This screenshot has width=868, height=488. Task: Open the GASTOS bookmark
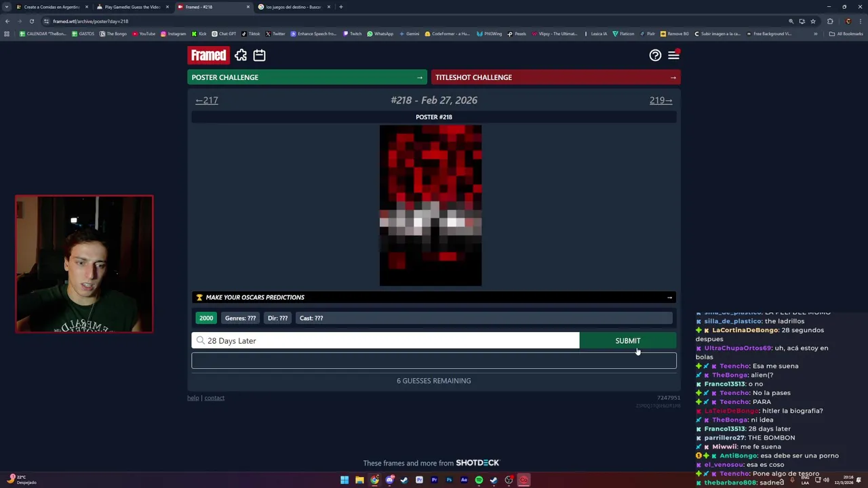[x=83, y=34]
